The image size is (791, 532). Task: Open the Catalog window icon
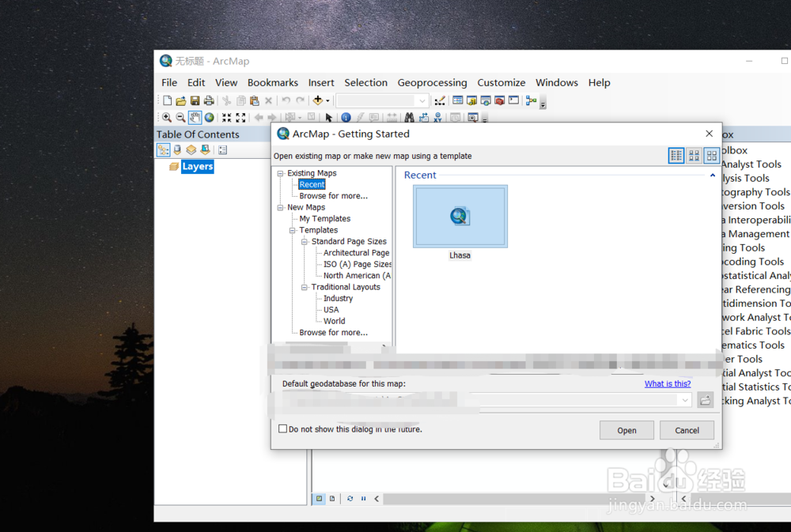pos(471,101)
